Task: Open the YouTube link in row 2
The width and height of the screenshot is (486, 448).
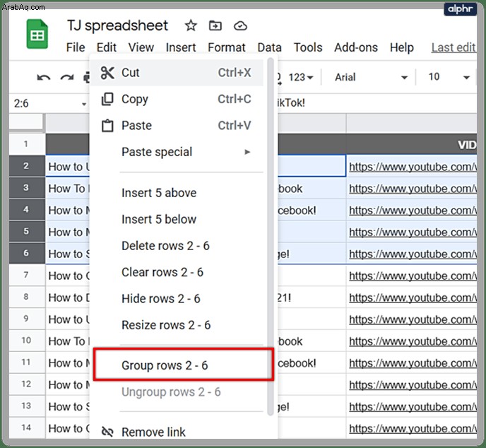Action: point(413,167)
